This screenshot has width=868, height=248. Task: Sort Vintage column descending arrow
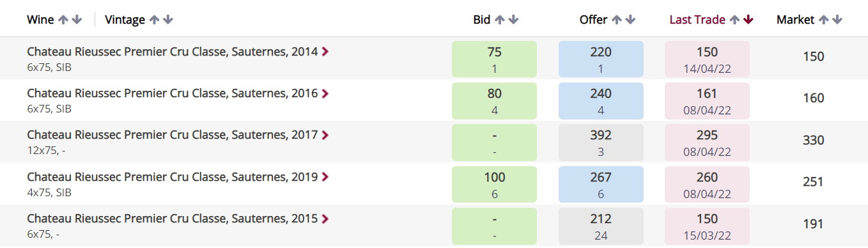(x=168, y=20)
